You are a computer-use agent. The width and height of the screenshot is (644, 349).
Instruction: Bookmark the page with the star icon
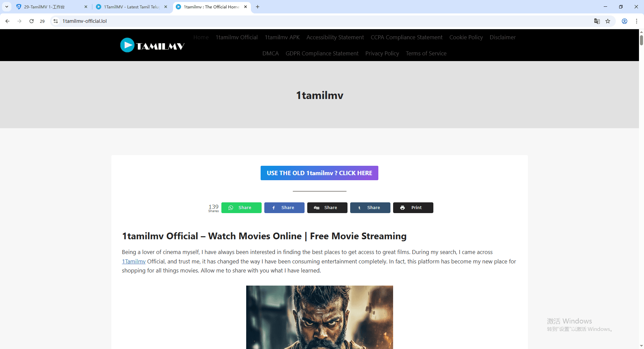click(x=608, y=21)
